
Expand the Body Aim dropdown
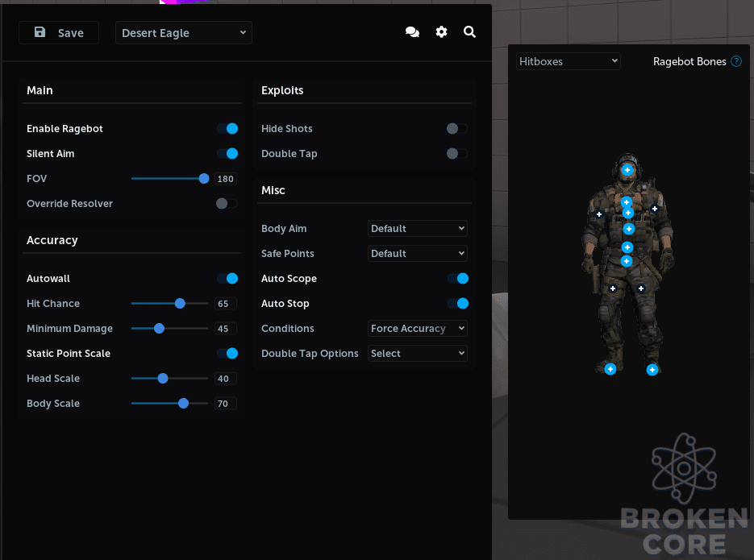pos(418,229)
